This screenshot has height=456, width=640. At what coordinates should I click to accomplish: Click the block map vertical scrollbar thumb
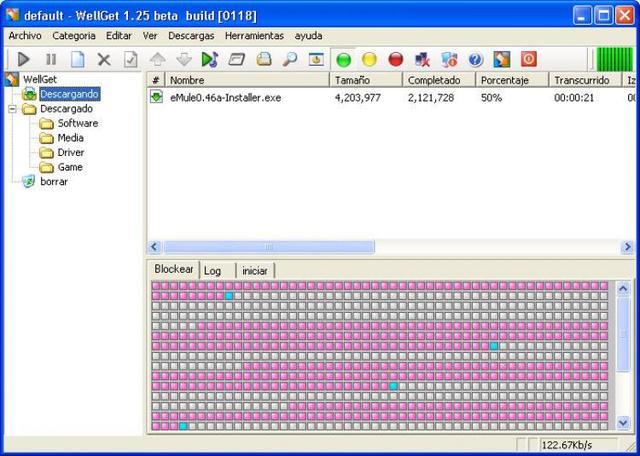click(x=623, y=335)
